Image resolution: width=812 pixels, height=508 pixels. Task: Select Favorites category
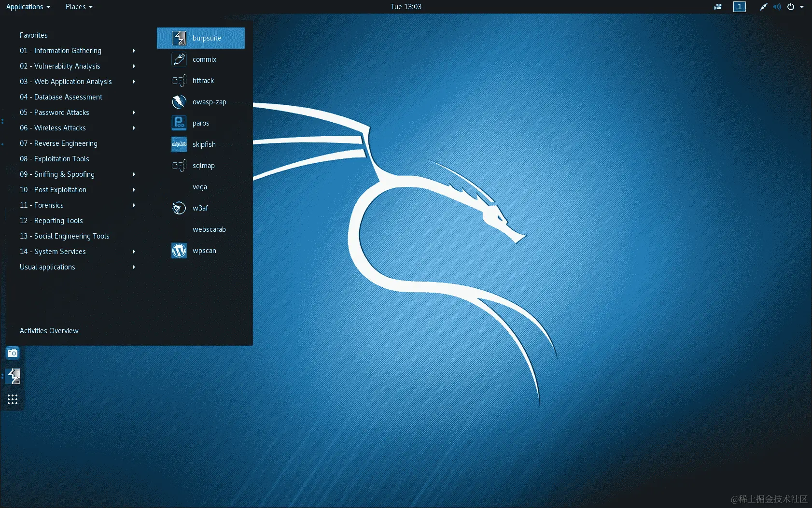(34, 35)
